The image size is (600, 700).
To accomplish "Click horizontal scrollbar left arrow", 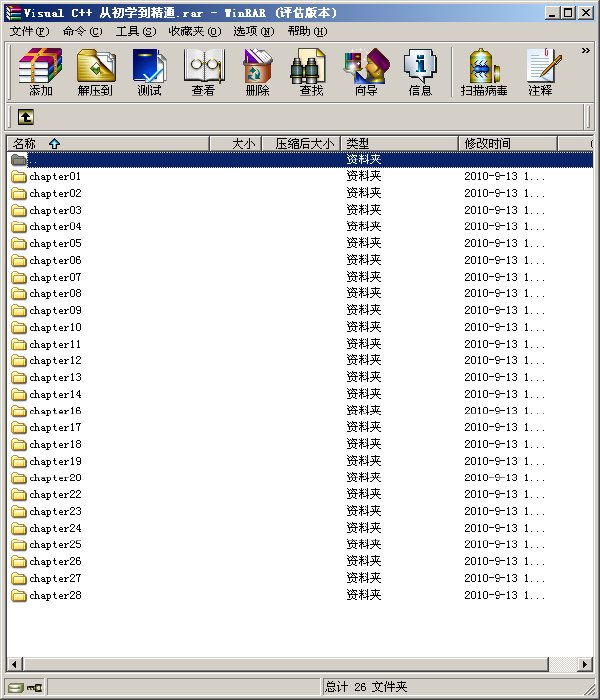I will tap(15, 664).
